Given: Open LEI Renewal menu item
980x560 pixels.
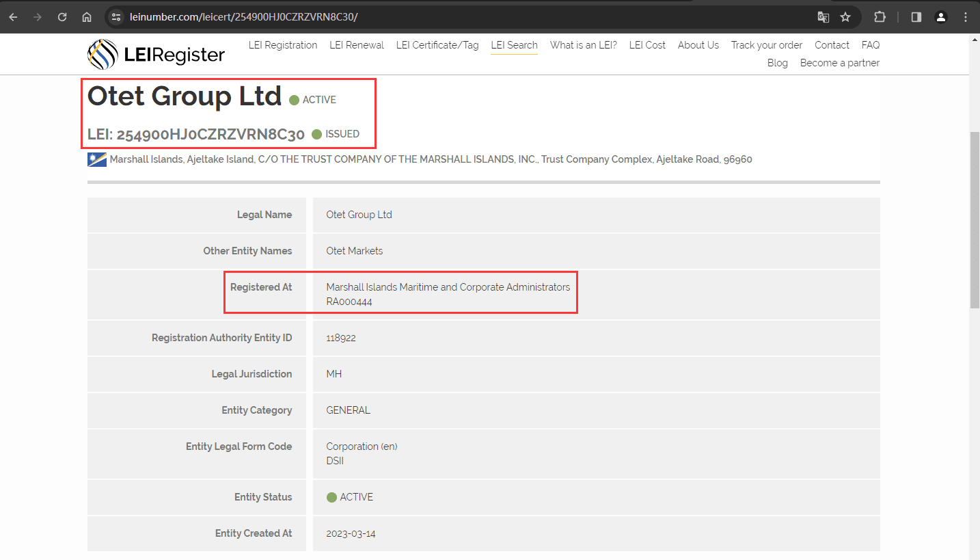Looking at the screenshot, I should pyautogui.click(x=357, y=45).
